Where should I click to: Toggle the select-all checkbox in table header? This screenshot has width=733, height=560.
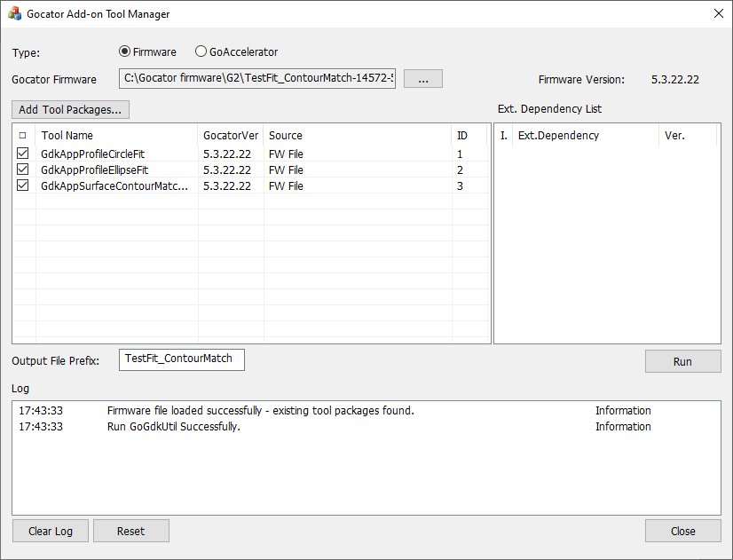[x=22, y=136]
